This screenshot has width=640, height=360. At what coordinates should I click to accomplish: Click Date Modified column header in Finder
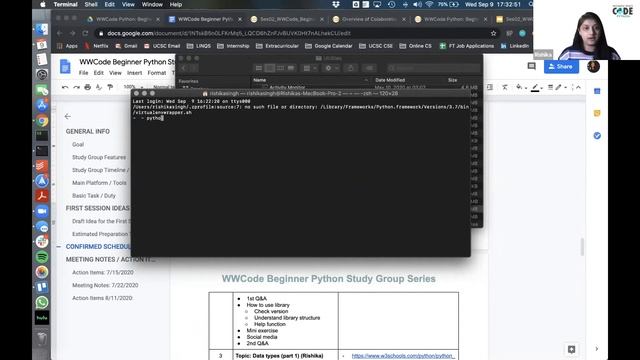tap(390, 80)
